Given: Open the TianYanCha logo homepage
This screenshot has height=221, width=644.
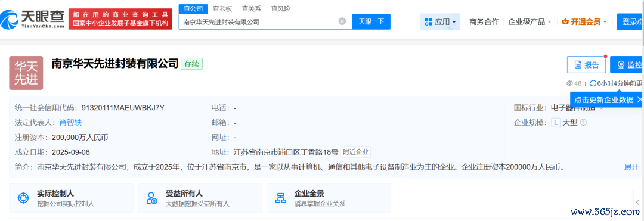Looking at the screenshot, I should click(x=33, y=19).
